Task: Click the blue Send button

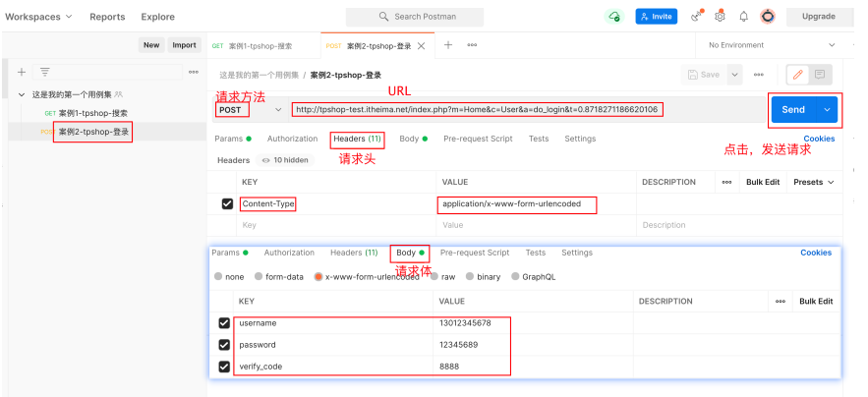Action: coord(793,110)
